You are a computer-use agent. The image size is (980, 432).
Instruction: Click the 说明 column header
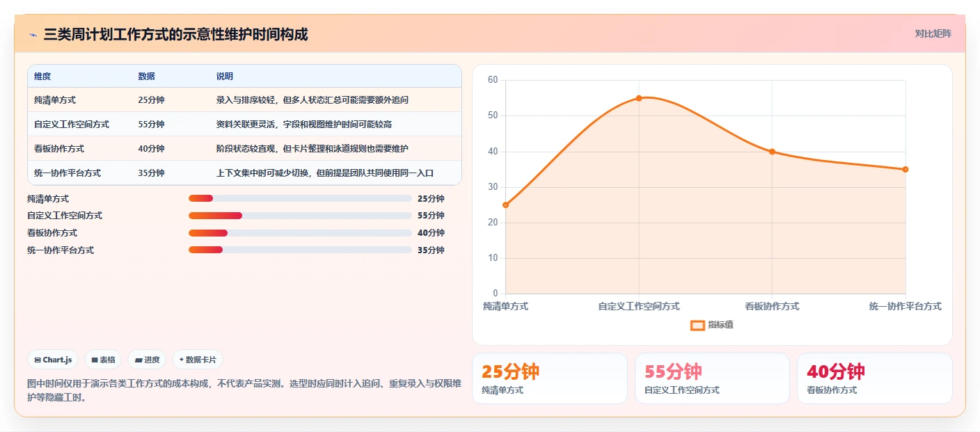coord(225,77)
